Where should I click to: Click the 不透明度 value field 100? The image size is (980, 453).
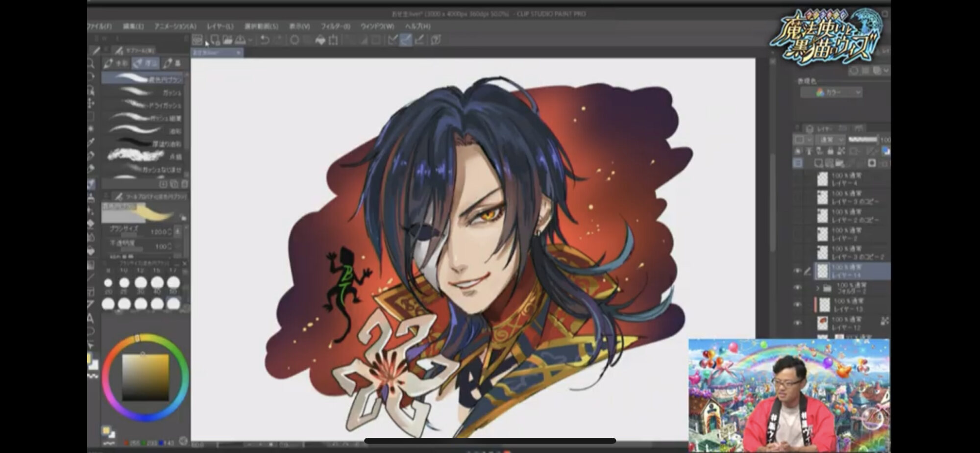162,246
